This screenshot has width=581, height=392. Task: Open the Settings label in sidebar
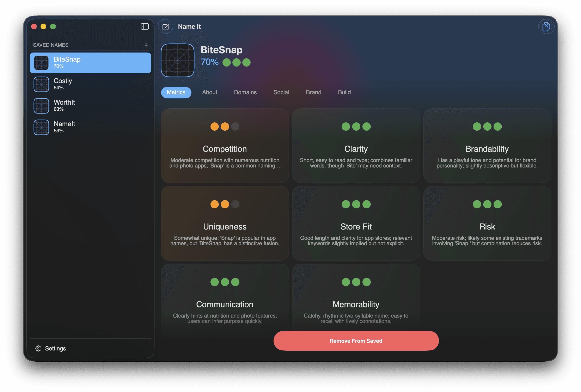click(55, 348)
